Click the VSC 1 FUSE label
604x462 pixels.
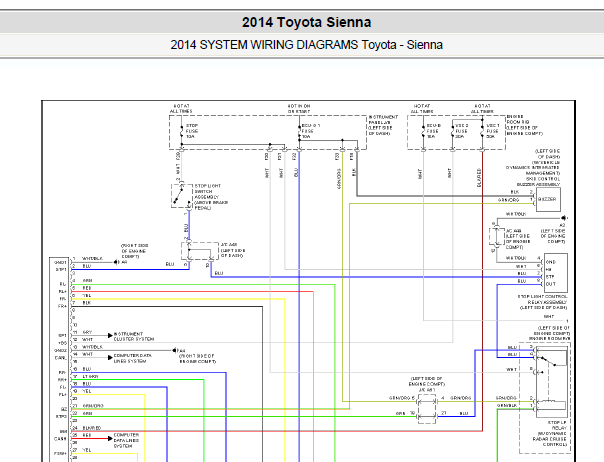(493, 131)
